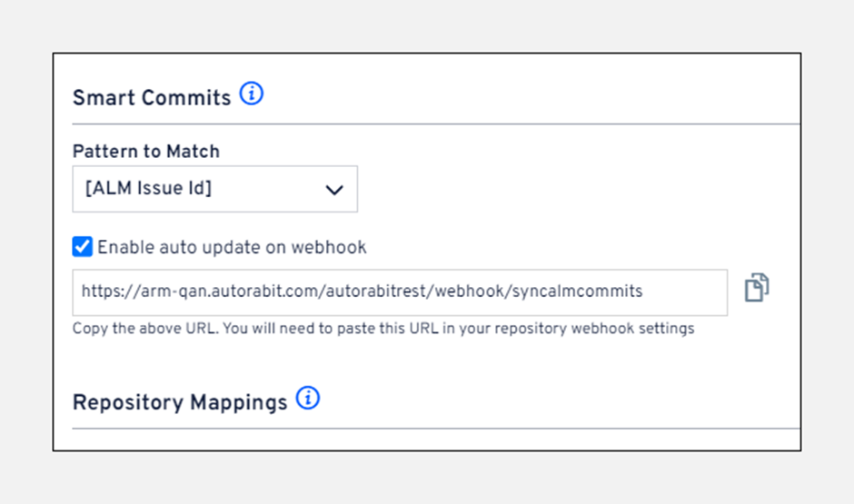This screenshot has width=854, height=504.
Task: Click the Smart Commits section heading
Action: 152,98
